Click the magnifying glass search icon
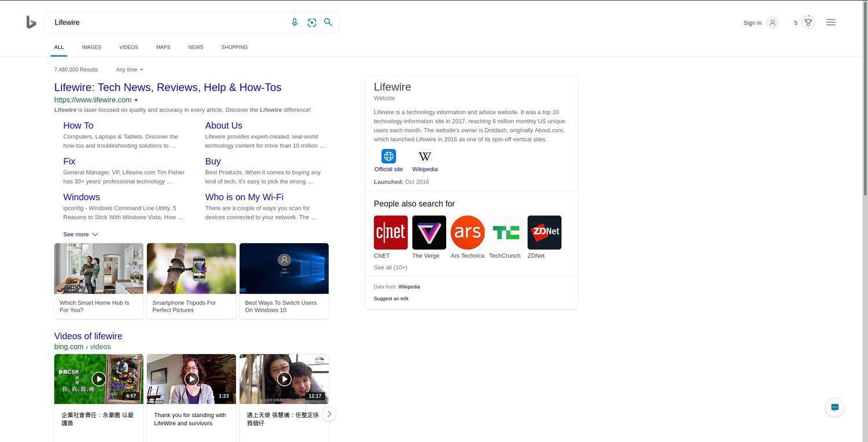The width and height of the screenshot is (868, 442). 328,23
